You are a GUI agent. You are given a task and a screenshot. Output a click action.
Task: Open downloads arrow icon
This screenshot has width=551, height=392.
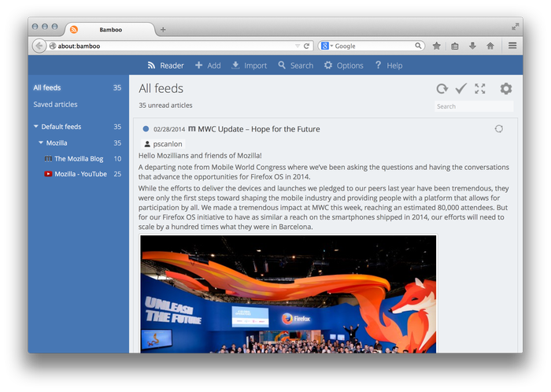472,46
